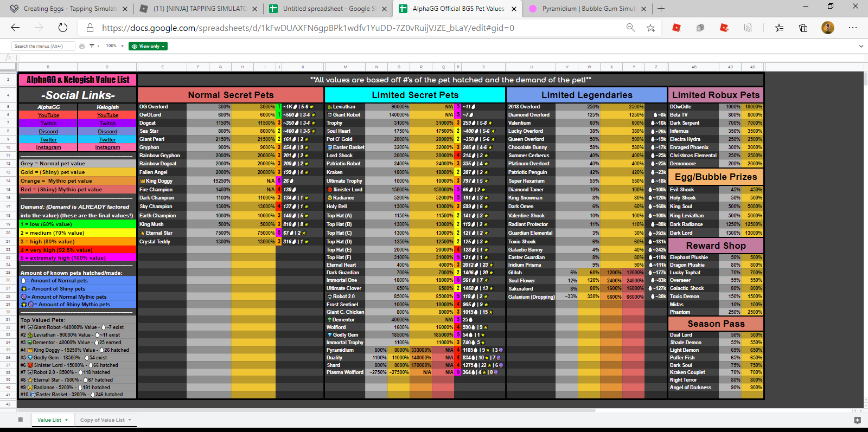Viewport: 868px width, 432px height.
Task: Close the Pyramidium tab
Action: click(x=643, y=9)
